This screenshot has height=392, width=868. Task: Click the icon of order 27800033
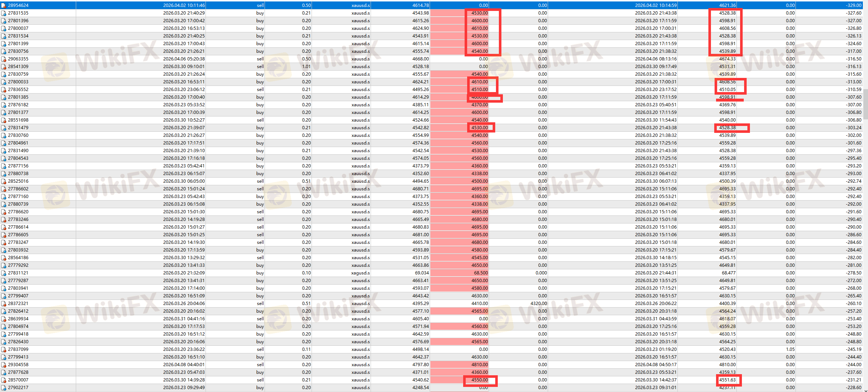point(4,82)
